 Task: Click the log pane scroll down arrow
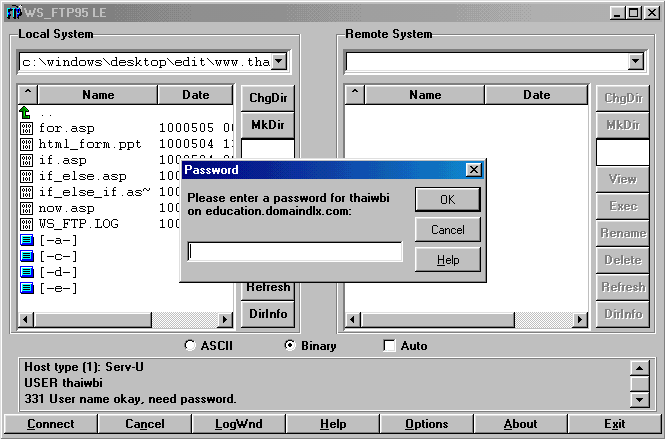click(x=640, y=399)
